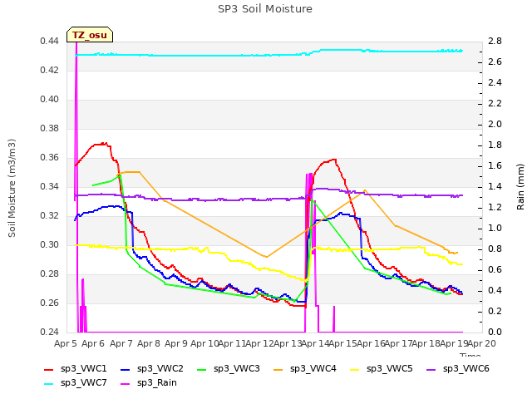This screenshot has height=399, width=532.
Task: Click blue swatch beside sp3_VWC2
Action: (126, 369)
